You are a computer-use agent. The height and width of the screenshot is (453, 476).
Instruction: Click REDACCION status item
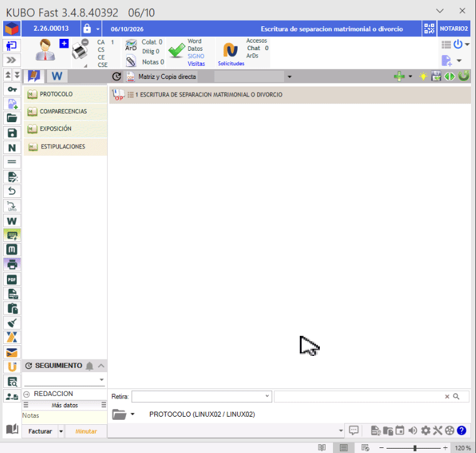(53, 393)
